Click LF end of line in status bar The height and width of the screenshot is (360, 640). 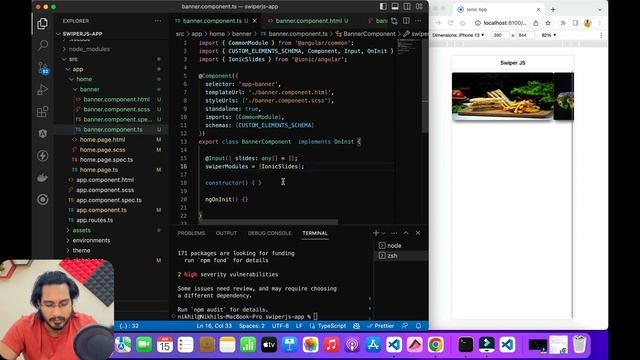click(299, 326)
